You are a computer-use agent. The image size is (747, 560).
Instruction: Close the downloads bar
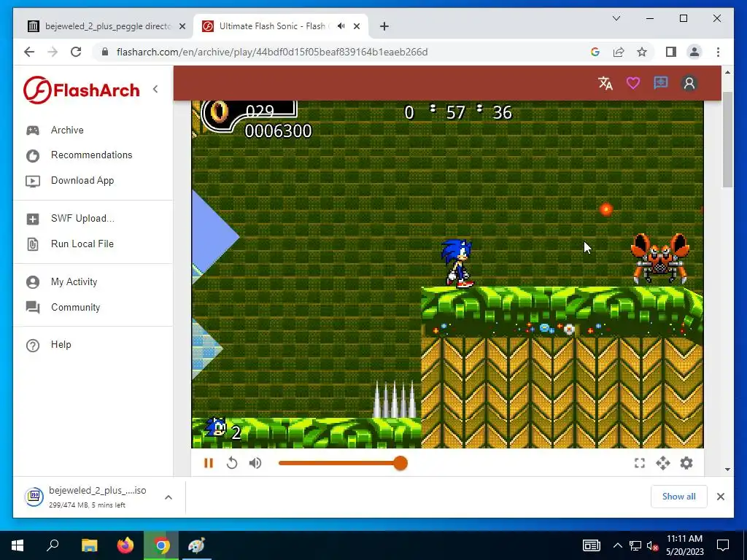click(721, 497)
